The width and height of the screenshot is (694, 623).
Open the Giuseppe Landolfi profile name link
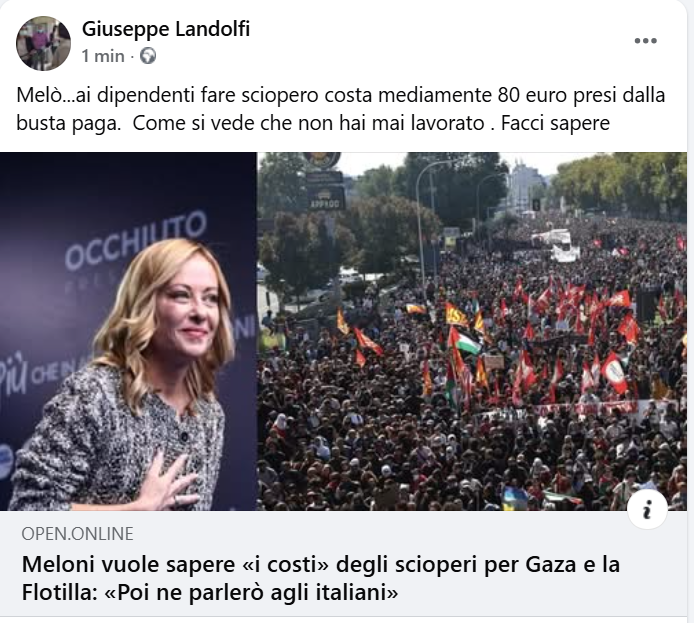coord(166,29)
